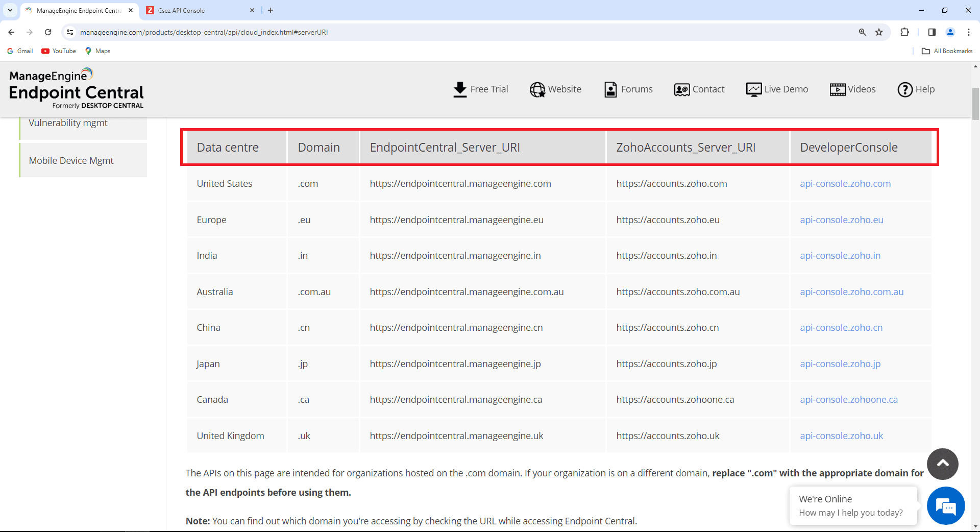The width and height of the screenshot is (980, 532).
Task: Open the Contact menu item
Action: [x=699, y=89]
